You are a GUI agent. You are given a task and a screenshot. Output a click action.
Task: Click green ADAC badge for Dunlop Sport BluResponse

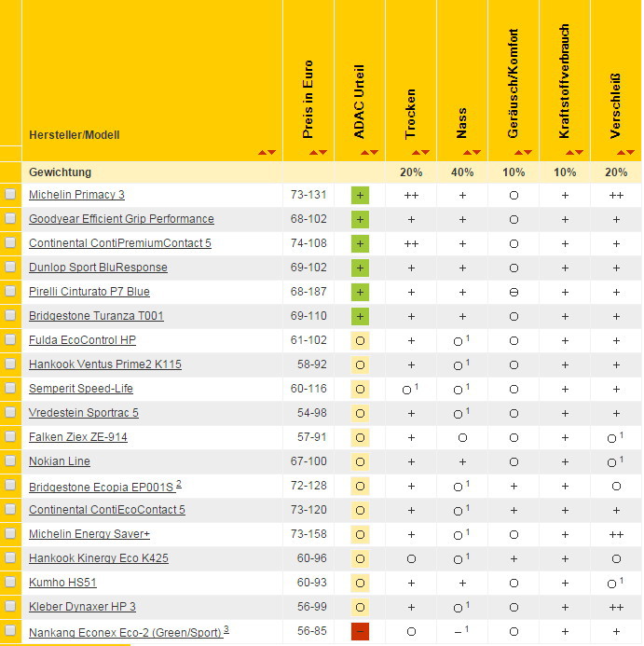pos(360,268)
